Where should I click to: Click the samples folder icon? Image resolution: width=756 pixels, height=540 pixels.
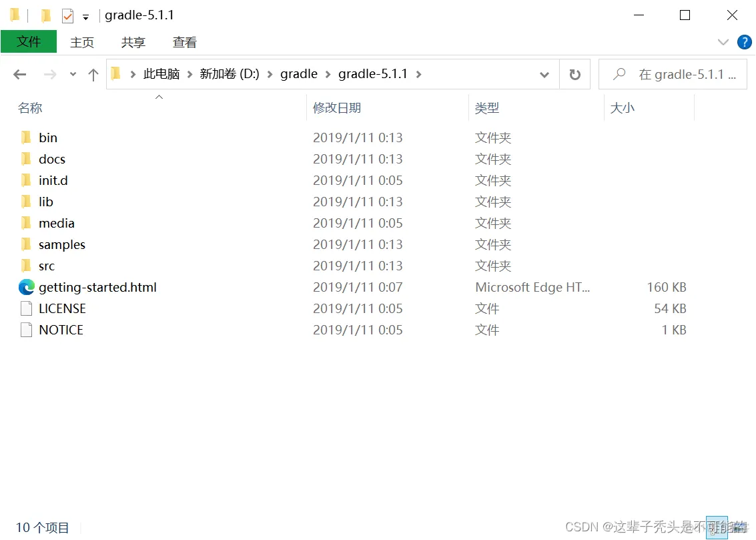(26, 244)
